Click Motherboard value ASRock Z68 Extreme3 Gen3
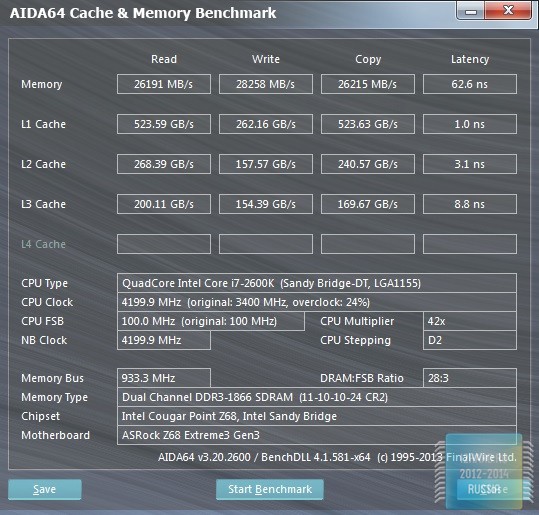This screenshot has width=539, height=515. pos(317,435)
